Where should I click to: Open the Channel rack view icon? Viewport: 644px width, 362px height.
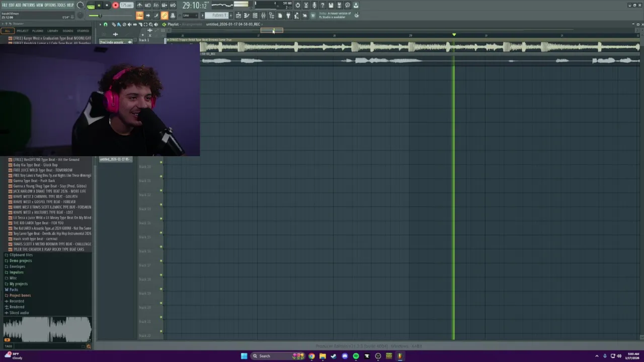tap(255, 15)
